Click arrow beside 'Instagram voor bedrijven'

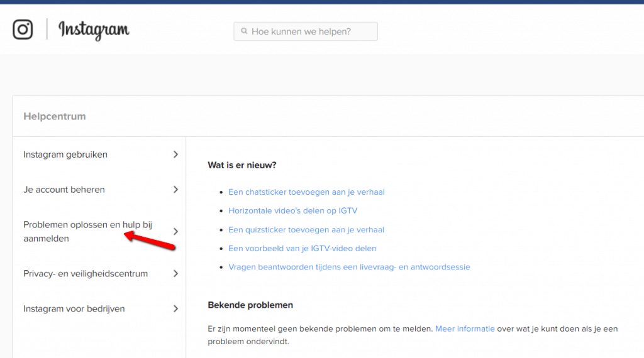(175, 309)
